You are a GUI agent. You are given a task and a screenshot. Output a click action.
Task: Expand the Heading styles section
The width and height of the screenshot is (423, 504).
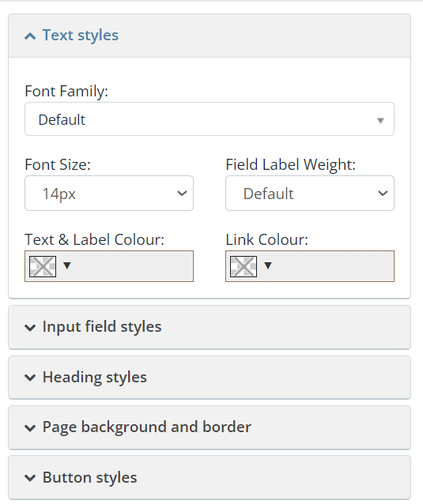210,378
